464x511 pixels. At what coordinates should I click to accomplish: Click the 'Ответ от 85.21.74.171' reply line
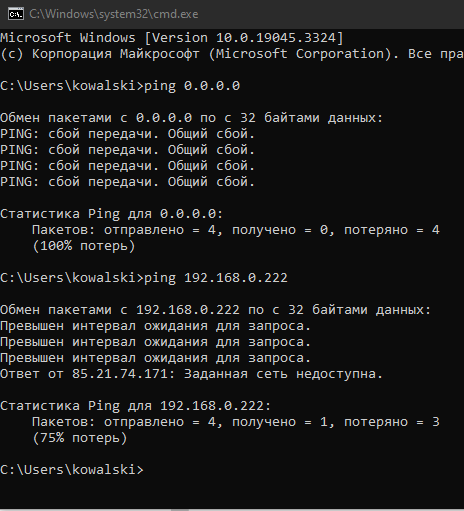(x=191, y=374)
